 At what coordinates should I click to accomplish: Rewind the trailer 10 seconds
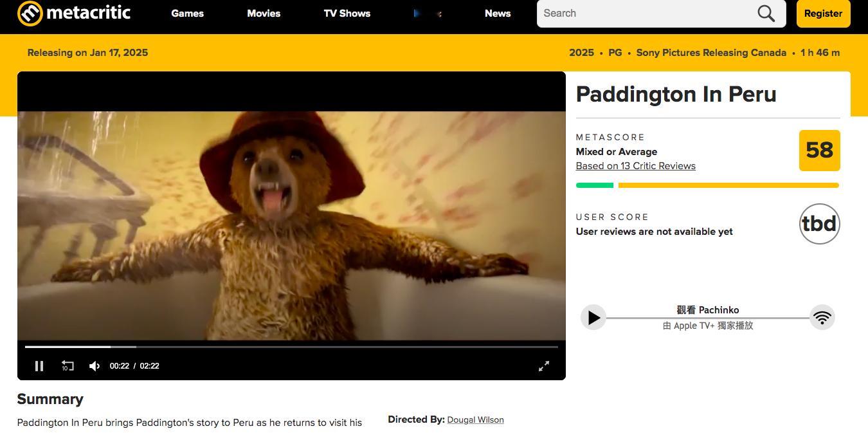click(x=68, y=366)
